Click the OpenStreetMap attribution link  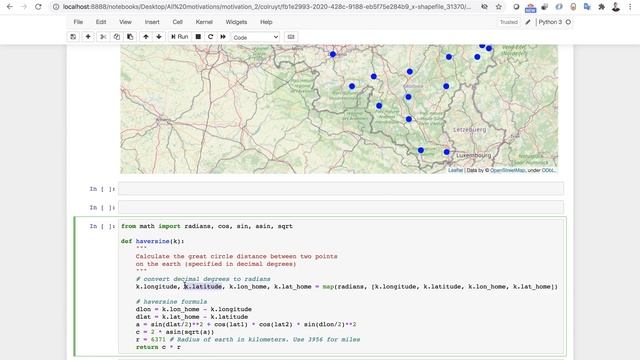tap(507, 170)
